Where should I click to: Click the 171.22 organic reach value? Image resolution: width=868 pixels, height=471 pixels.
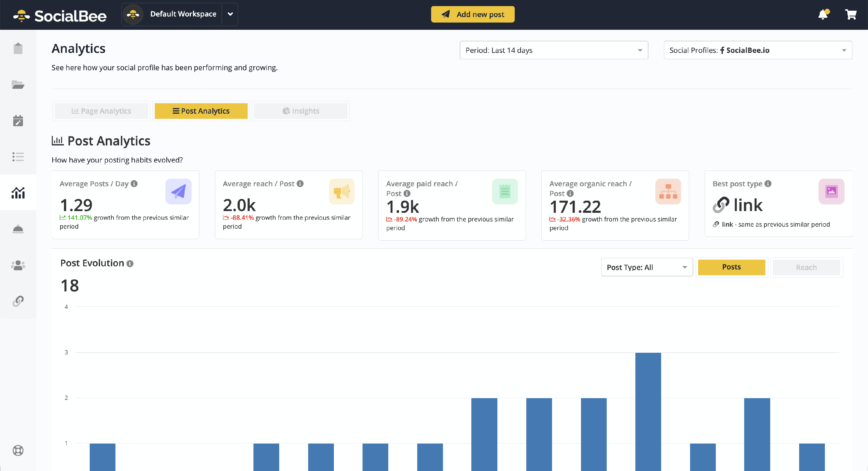coord(575,206)
